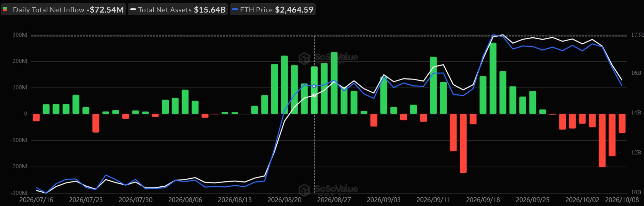Screen dimensions: 644x206
Task: Click the 2026/10/02 date label
Action: (582, 200)
